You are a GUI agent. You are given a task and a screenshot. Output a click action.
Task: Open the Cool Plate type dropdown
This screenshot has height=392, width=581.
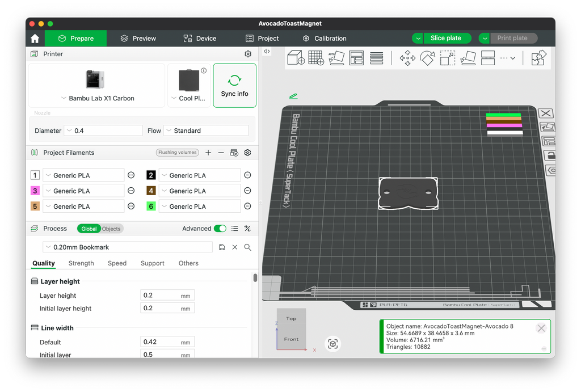tap(188, 98)
